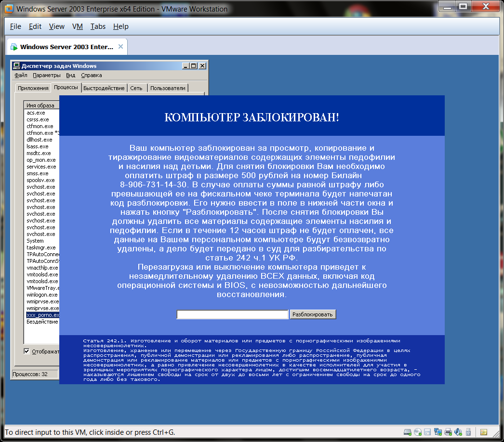Open the Edit menu in VMware
504x442 pixels.
click(x=35, y=26)
